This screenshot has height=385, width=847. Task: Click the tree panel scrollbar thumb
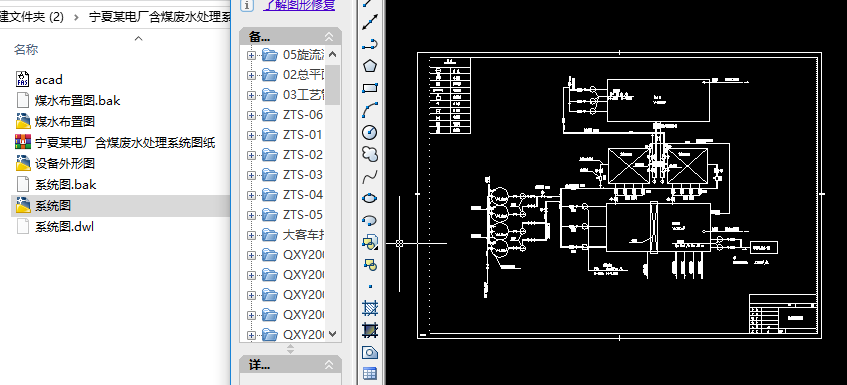[333, 85]
